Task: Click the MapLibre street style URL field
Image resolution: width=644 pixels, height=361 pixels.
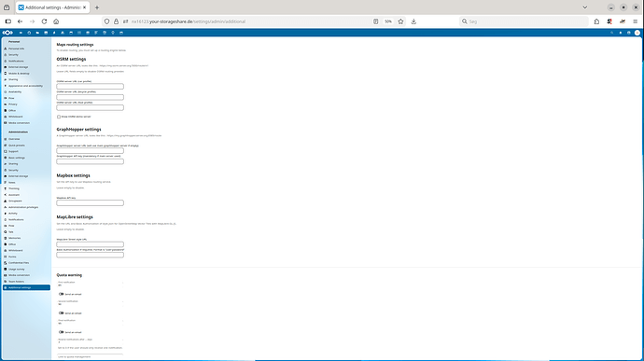Action: coord(90,244)
